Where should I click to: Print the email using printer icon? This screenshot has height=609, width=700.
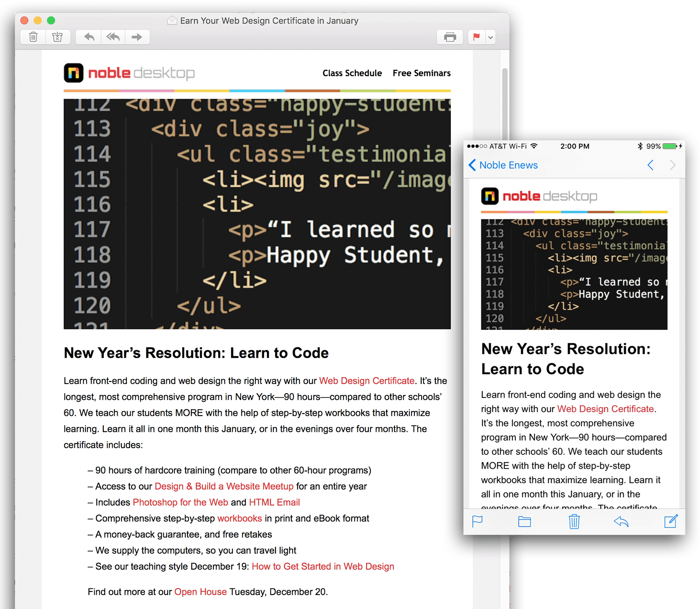coord(450,37)
